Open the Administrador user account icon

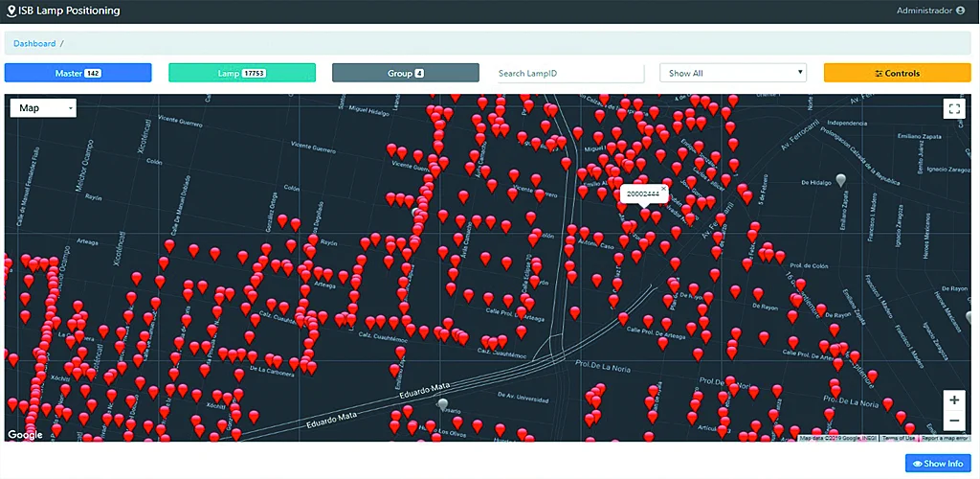960,11
